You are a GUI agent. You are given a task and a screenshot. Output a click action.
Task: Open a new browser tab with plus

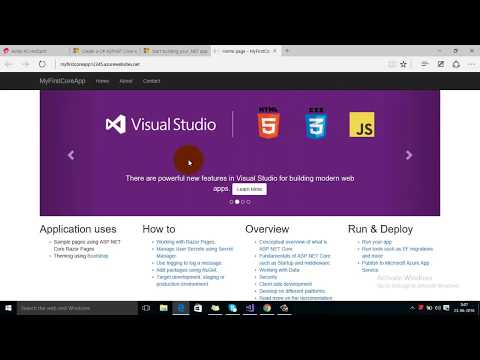coord(287,51)
